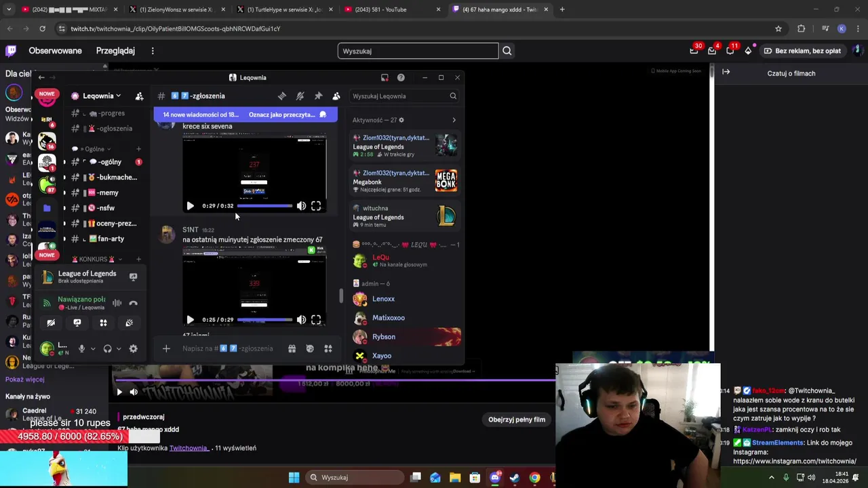Switch to TurtleHype X browser tab
Screen dimensions: 868x488
coord(283,9)
